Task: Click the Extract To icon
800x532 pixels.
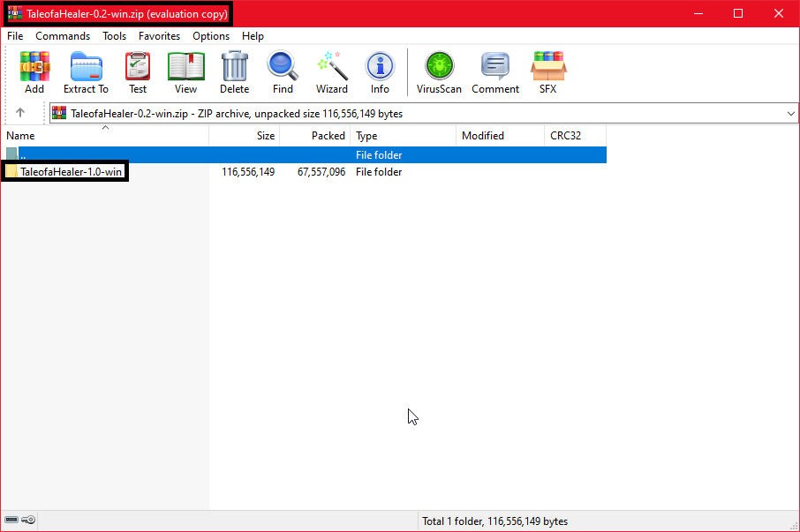Action: pyautogui.click(x=86, y=72)
